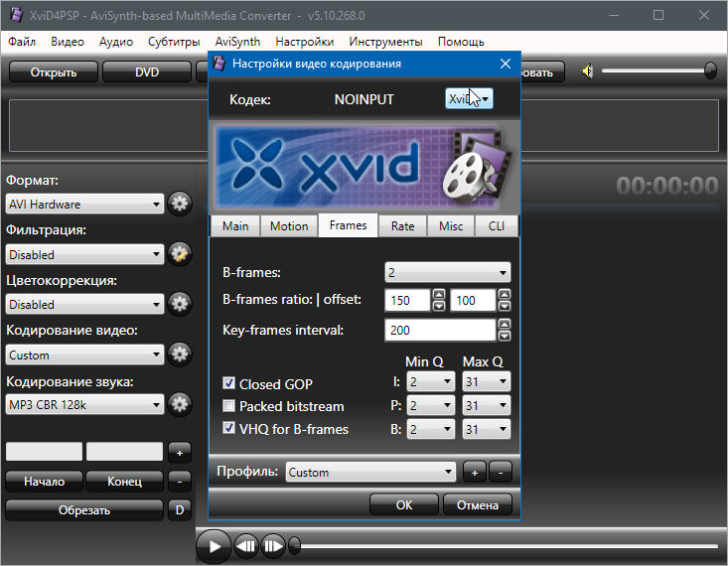Remove current encoding profile with minus

pos(501,473)
